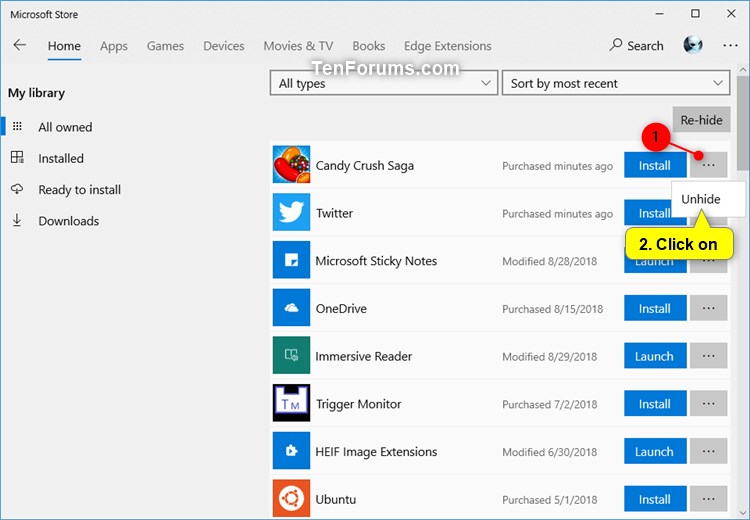
Task: Open the HEIF Image Extensions icon
Action: (x=291, y=451)
